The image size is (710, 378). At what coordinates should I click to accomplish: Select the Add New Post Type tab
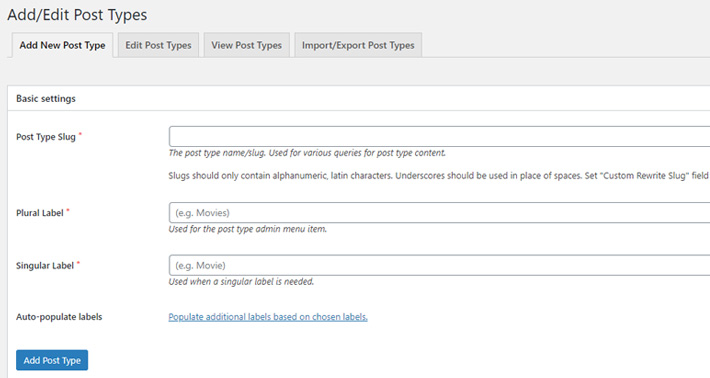tap(62, 45)
